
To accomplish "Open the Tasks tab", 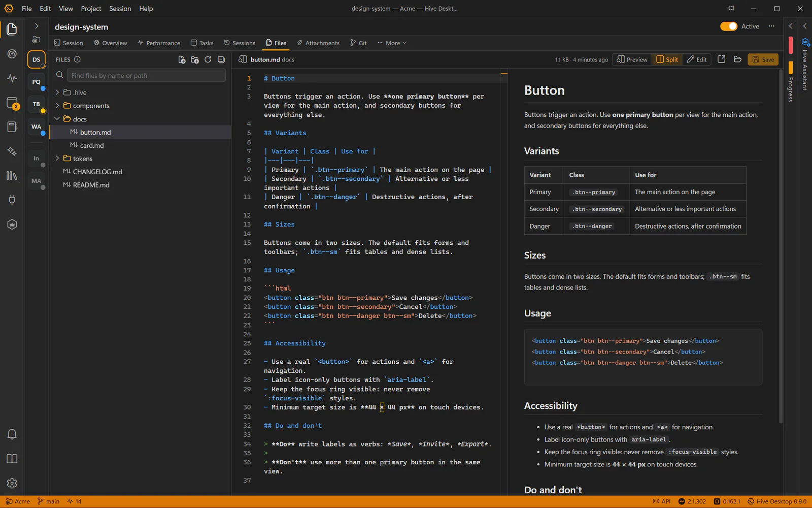I will click(x=201, y=43).
